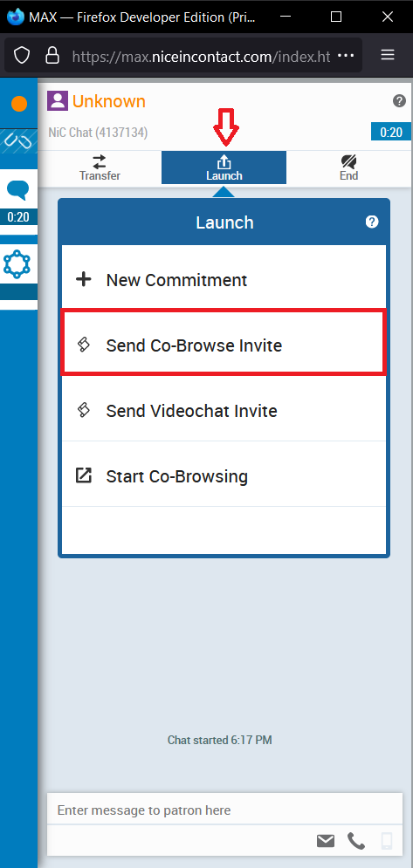Click the mobile device icon
This screenshot has width=413, height=868.
tap(387, 842)
